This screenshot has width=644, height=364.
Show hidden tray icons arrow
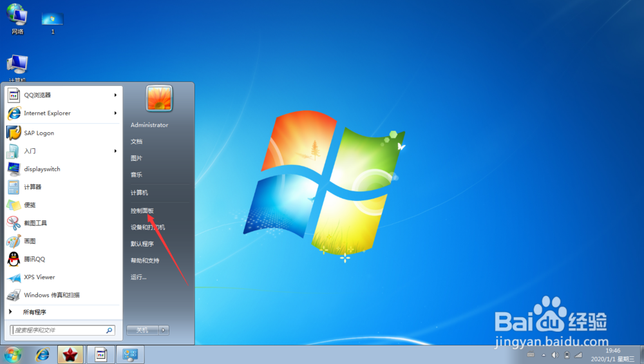click(x=544, y=356)
